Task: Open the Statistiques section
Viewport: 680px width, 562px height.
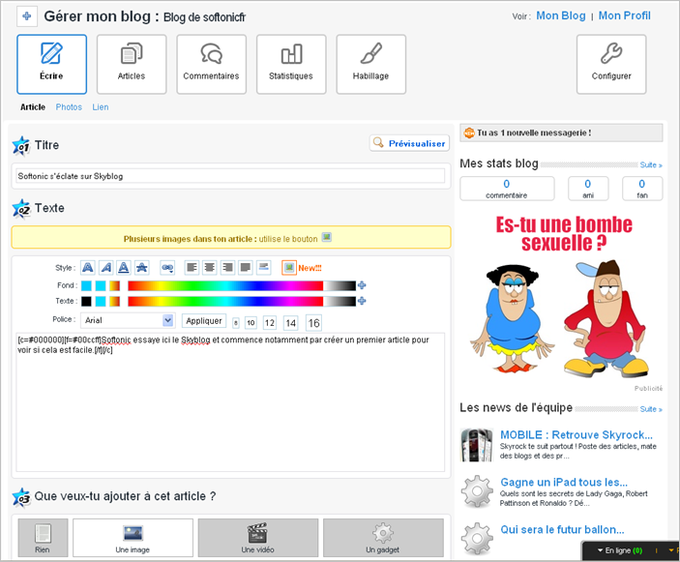Action: (291, 64)
